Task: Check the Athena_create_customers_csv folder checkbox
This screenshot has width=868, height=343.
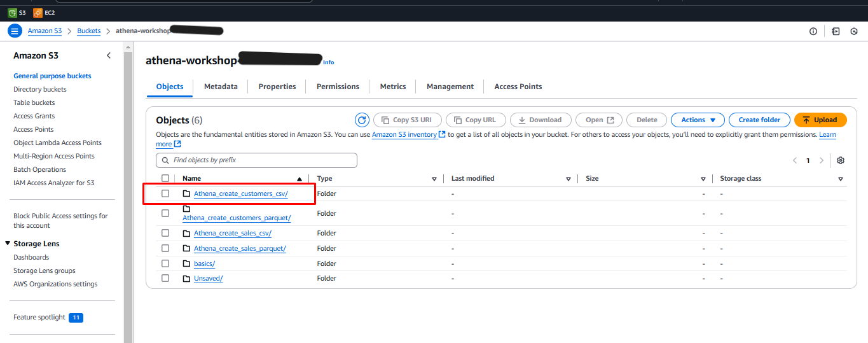Action: [x=165, y=193]
